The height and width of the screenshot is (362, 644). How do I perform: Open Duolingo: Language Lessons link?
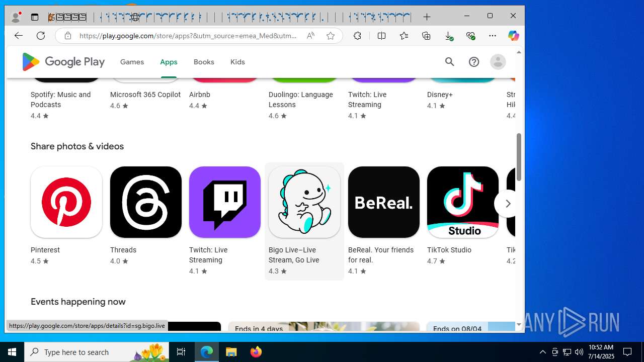click(x=301, y=100)
